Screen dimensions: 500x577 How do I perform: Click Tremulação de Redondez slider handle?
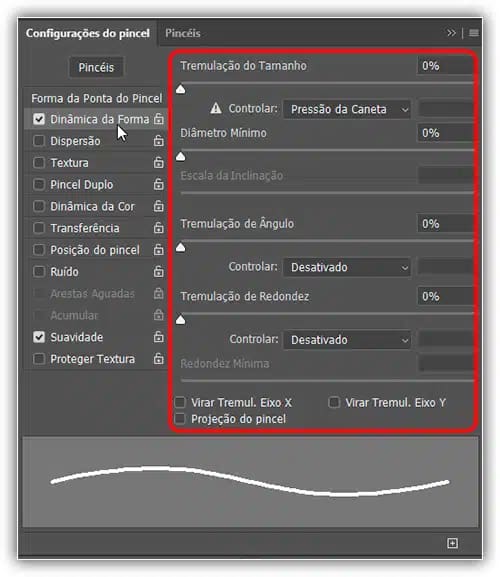pyautogui.click(x=180, y=320)
